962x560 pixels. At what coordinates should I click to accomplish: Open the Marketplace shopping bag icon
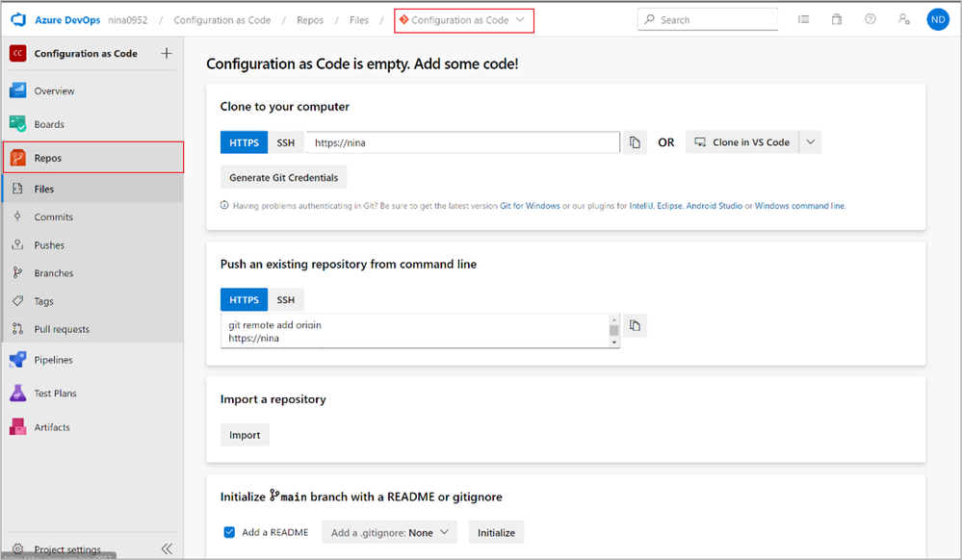(836, 19)
